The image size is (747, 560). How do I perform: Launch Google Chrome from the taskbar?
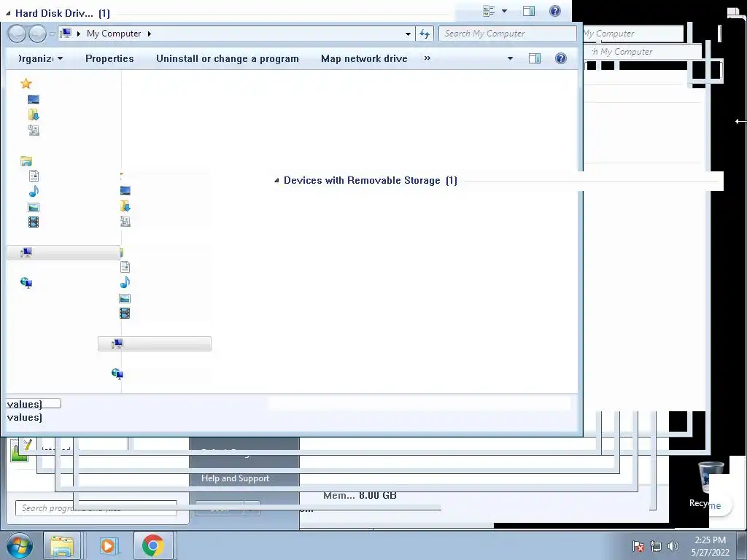click(153, 545)
